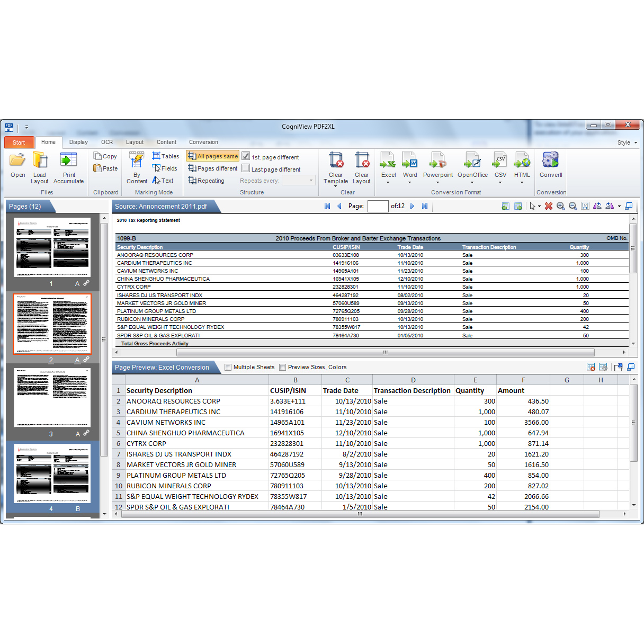Image resolution: width=644 pixels, height=644 pixels.
Task: Open quick access toolbar customize arrow
Action: (x=26, y=127)
